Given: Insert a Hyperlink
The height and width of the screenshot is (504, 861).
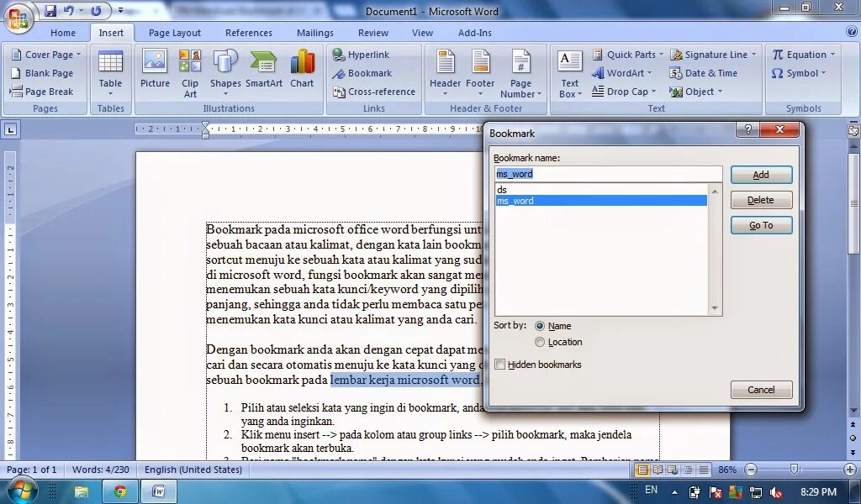Looking at the screenshot, I should 362,55.
